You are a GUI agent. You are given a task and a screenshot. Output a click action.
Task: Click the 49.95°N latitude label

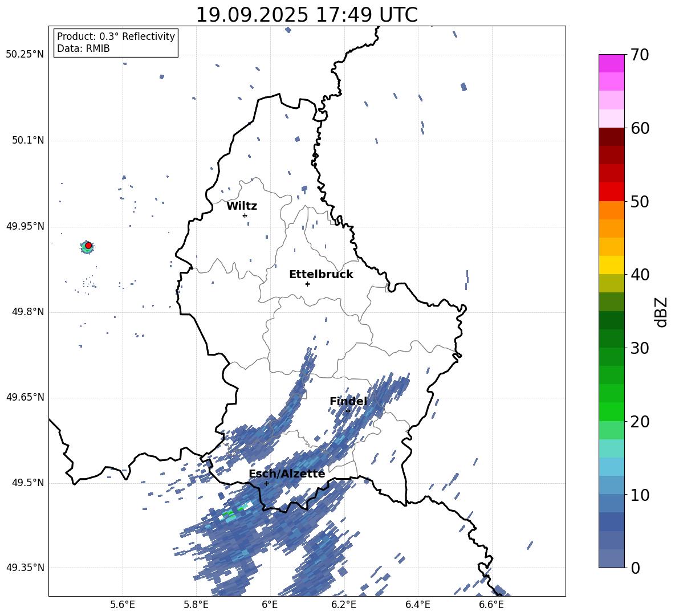(x=25, y=226)
